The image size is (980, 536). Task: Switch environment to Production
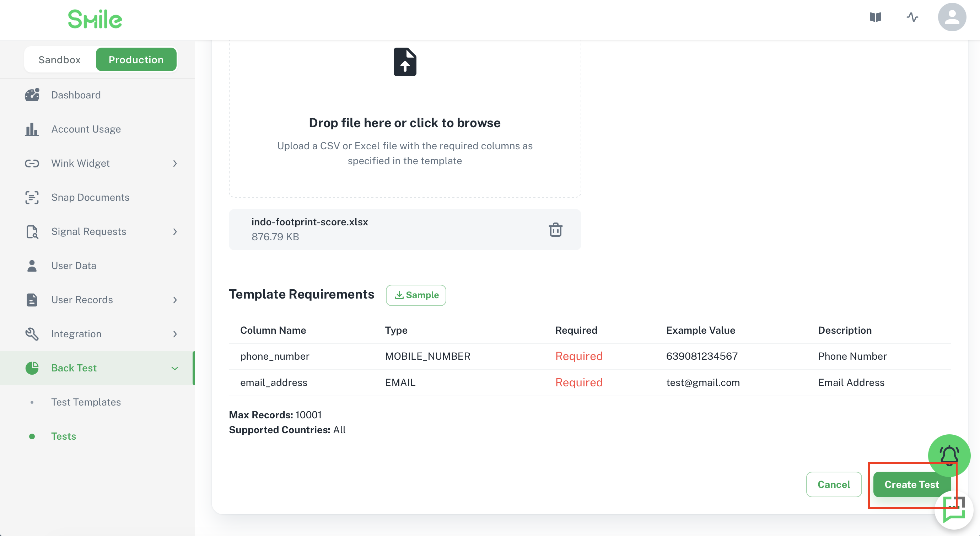point(136,60)
